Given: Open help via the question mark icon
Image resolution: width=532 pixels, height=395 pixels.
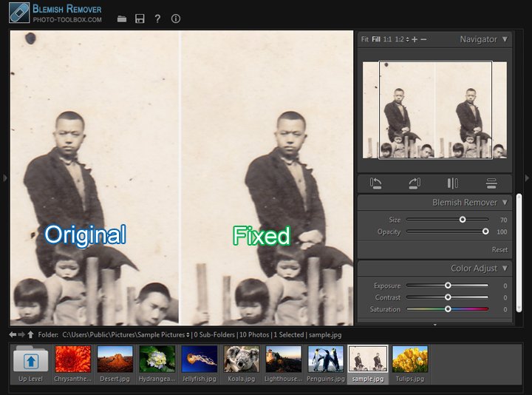Looking at the screenshot, I should [157, 18].
